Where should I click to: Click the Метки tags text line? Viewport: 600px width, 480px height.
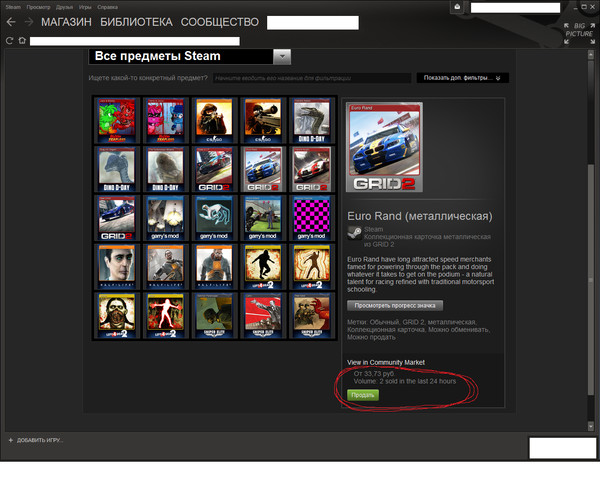[418, 330]
